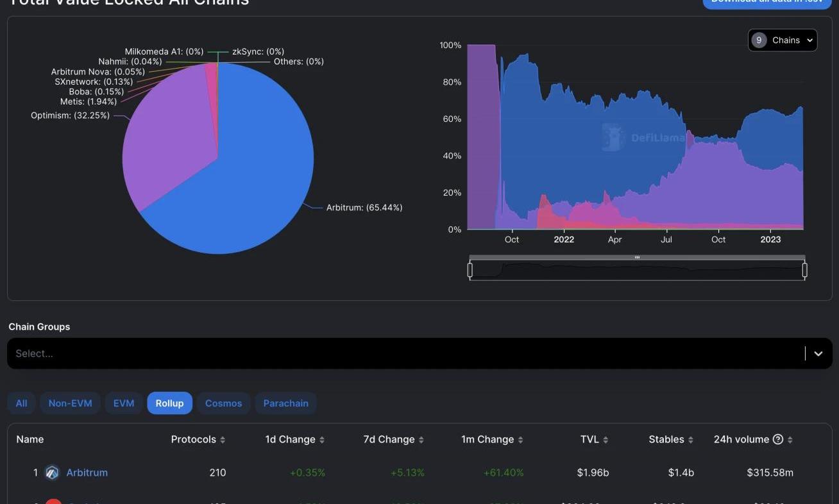Click the 24h volume help question icon
The width and height of the screenshot is (839, 504).
(778, 439)
